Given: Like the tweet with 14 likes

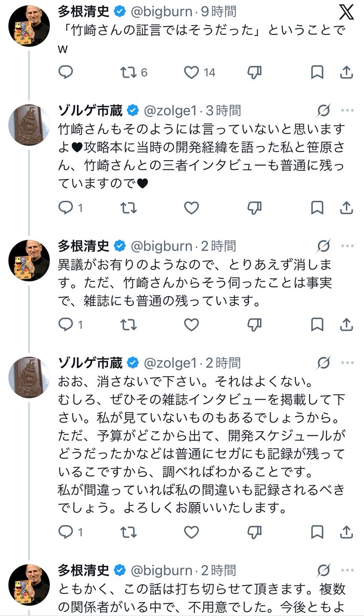Looking at the screenshot, I should 192,72.
